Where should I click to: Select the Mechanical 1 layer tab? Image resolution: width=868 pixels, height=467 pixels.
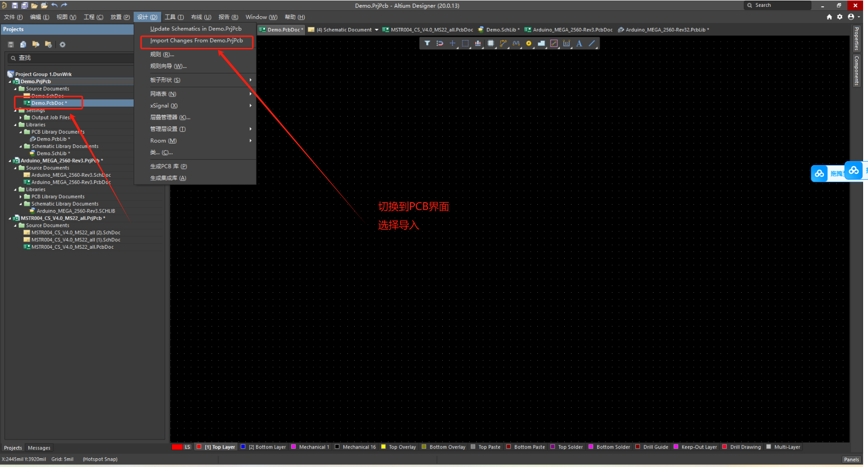(x=311, y=447)
